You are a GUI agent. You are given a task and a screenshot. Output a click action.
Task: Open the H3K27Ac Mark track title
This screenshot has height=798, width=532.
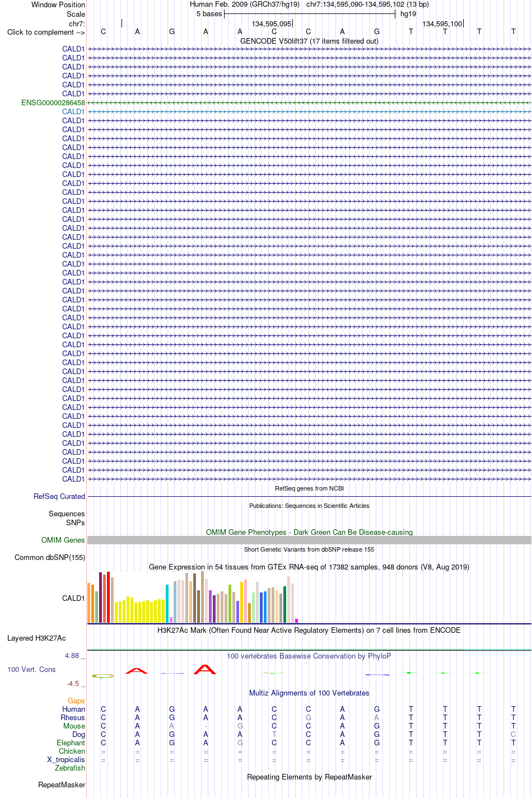coord(309,630)
